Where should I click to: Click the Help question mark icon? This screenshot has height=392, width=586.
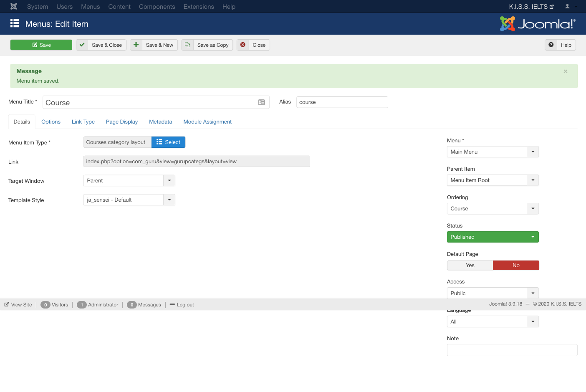click(x=551, y=45)
